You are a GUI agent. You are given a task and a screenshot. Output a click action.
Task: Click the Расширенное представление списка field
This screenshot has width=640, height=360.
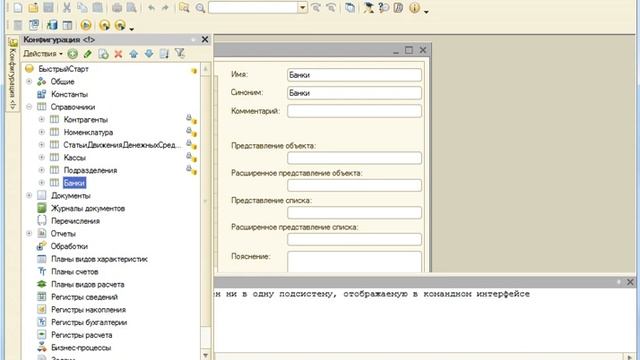pos(354,239)
